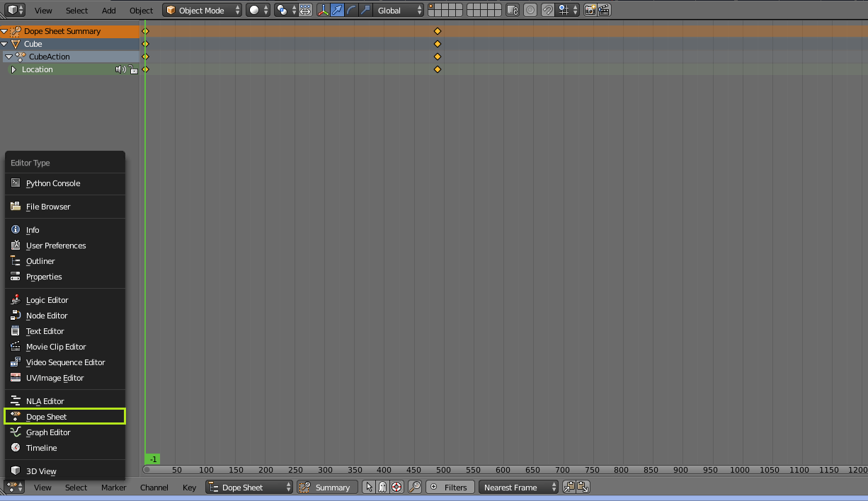Open the Marker menu
The width and height of the screenshot is (868, 501).
pyautogui.click(x=113, y=488)
